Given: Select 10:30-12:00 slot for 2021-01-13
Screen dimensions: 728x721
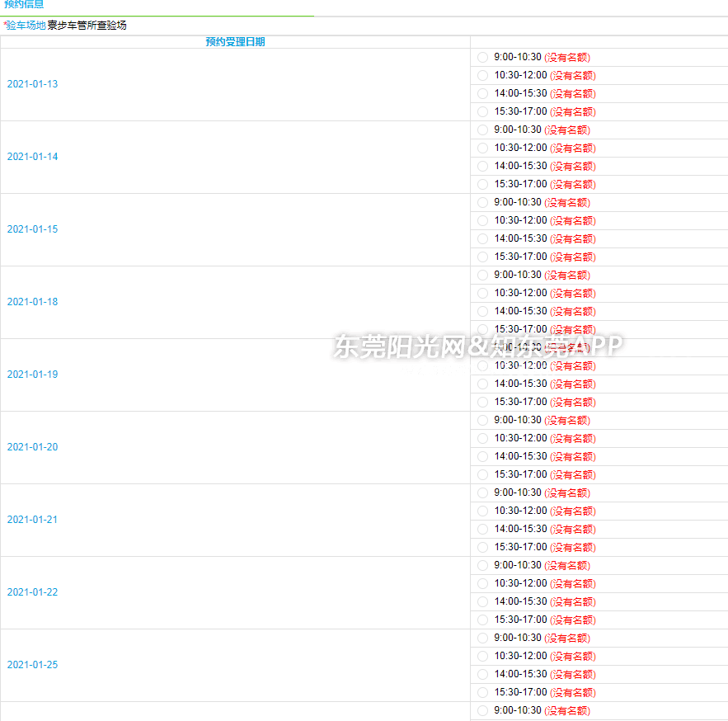Looking at the screenshot, I should (483, 76).
